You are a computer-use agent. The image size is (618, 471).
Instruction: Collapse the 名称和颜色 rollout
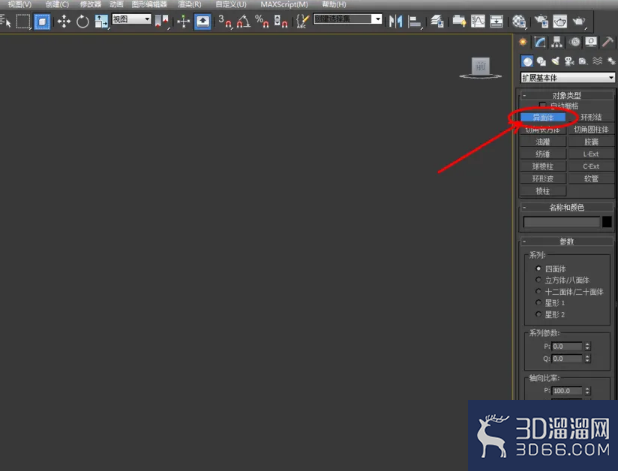pos(566,207)
